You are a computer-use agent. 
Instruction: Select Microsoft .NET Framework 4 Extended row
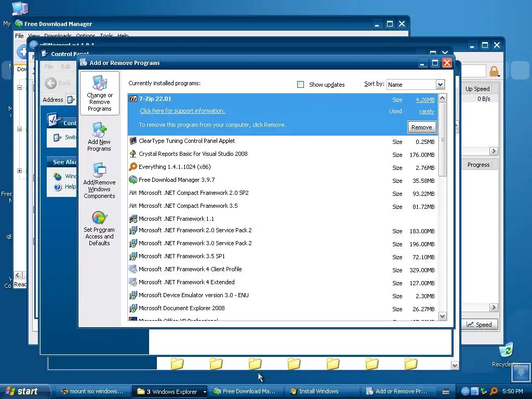click(x=283, y=282)
